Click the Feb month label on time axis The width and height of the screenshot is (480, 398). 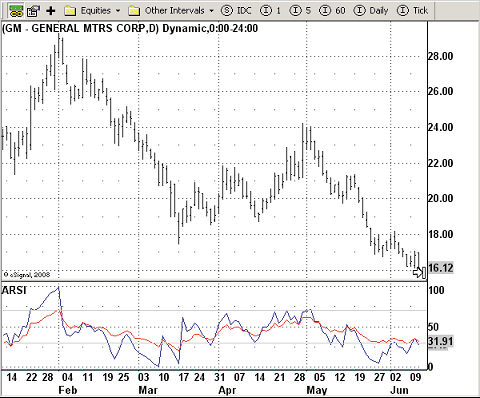(x=68, y=390)
